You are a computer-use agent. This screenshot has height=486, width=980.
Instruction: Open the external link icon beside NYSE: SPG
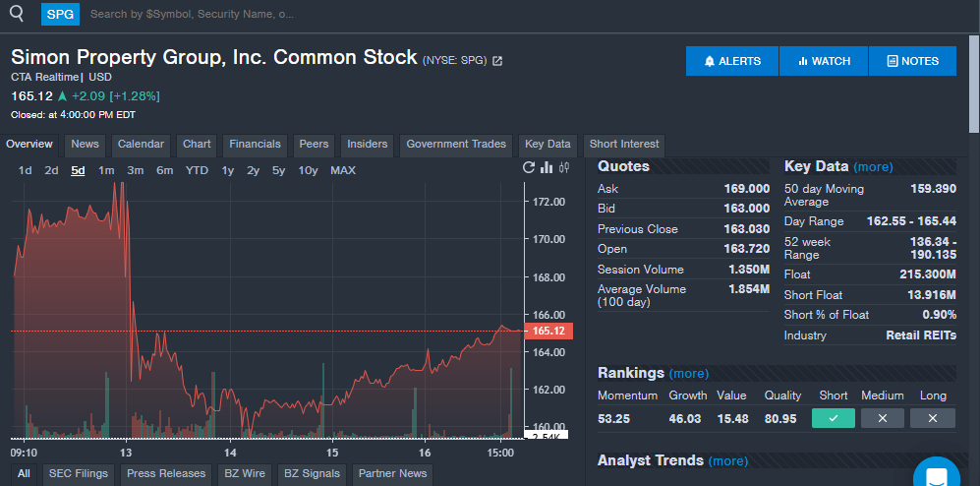pos(497,61)
